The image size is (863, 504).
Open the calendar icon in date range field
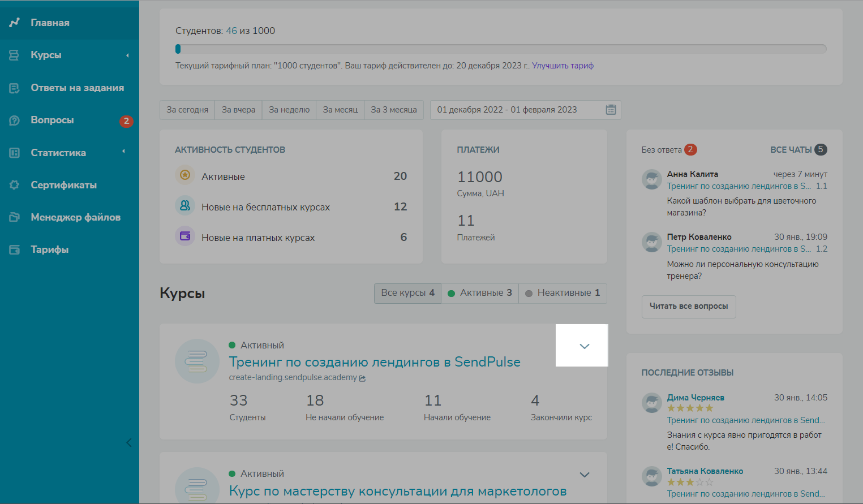pyautogui.click(x=611, y=110)
